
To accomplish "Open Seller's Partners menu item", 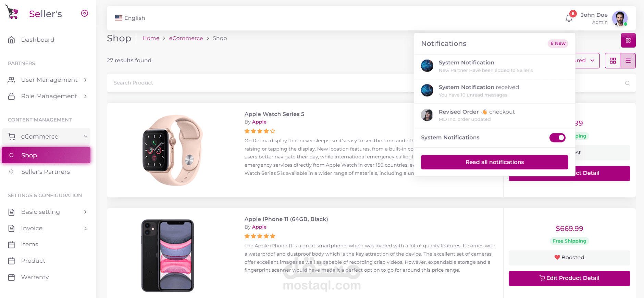I will 45,172.
